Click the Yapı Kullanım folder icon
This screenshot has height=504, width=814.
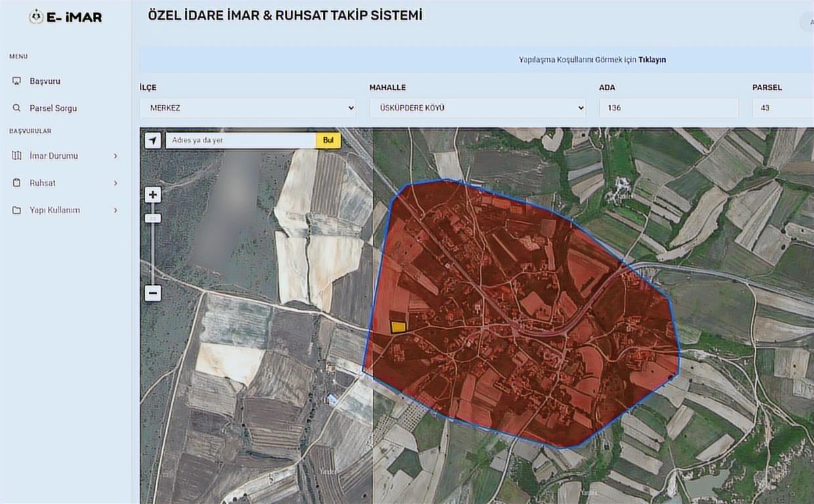17,210
